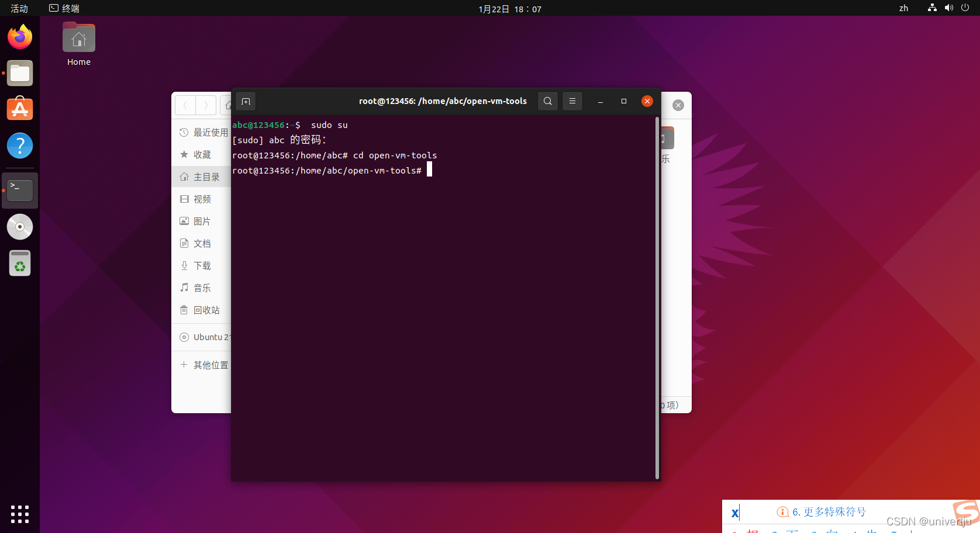Click the trash icon beside 回收站
The width and height of the screenshot is (980, 533).
pyautogui.click(x=184, y=310)
